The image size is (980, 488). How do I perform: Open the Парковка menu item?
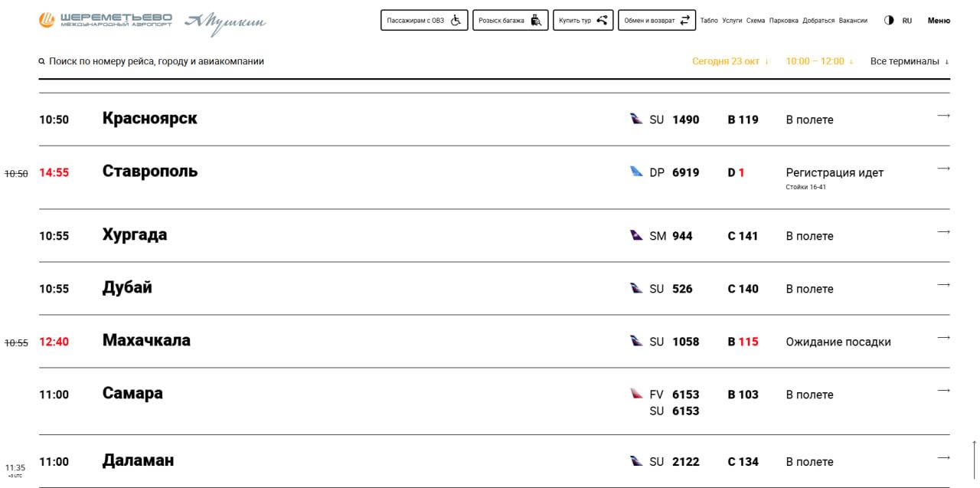click(783, 21)
